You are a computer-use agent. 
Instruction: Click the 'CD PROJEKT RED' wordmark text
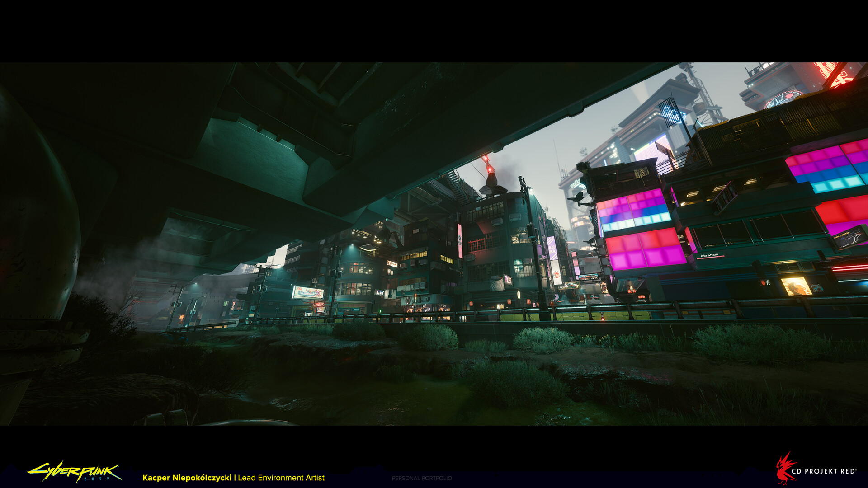pyautogui.click(x=824, y=471)
